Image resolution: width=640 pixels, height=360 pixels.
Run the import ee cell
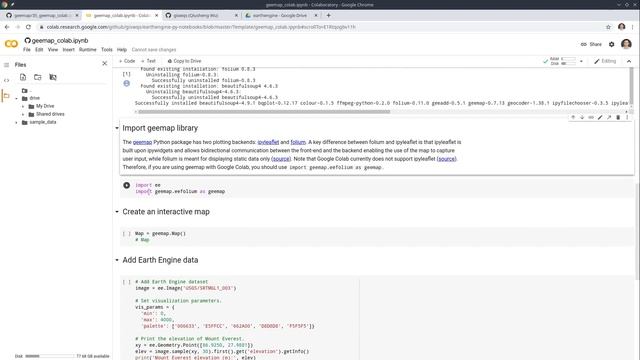(127, 185)
